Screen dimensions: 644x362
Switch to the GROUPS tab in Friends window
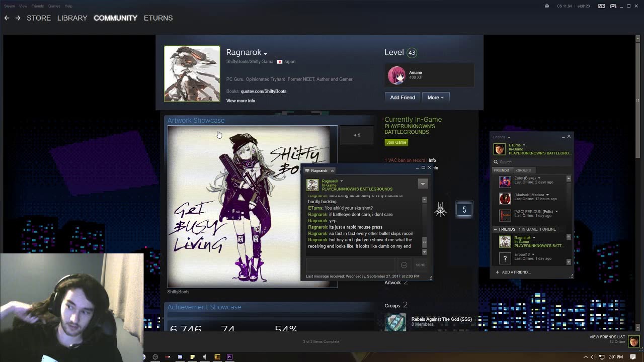[x=523, y=170]
